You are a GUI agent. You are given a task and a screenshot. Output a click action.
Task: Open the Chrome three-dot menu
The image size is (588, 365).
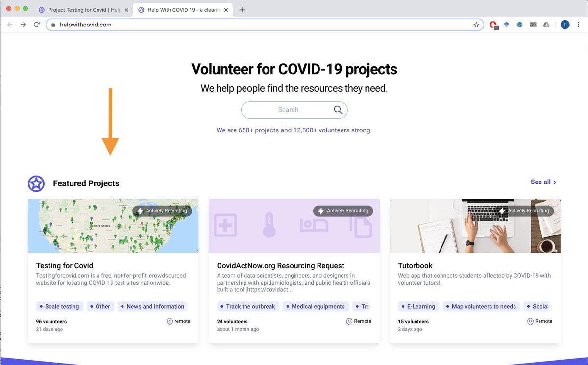point(578,25)
